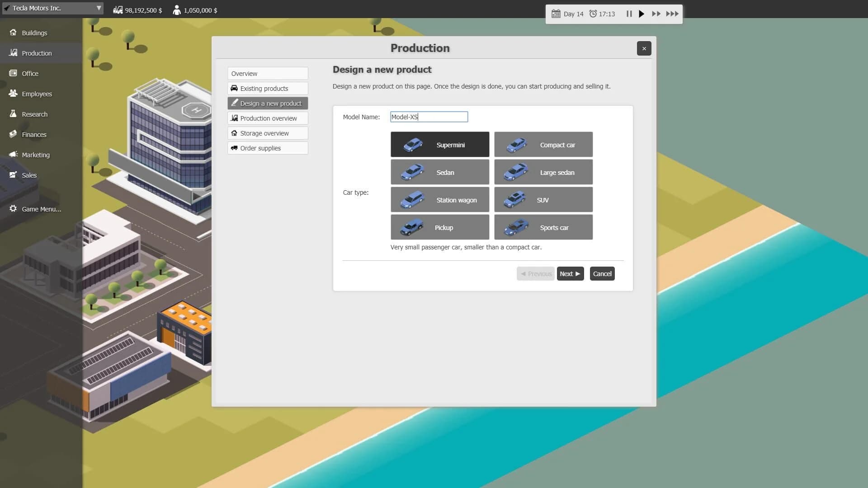
Task: Click Next to continue design
Action: coord(570,273)
